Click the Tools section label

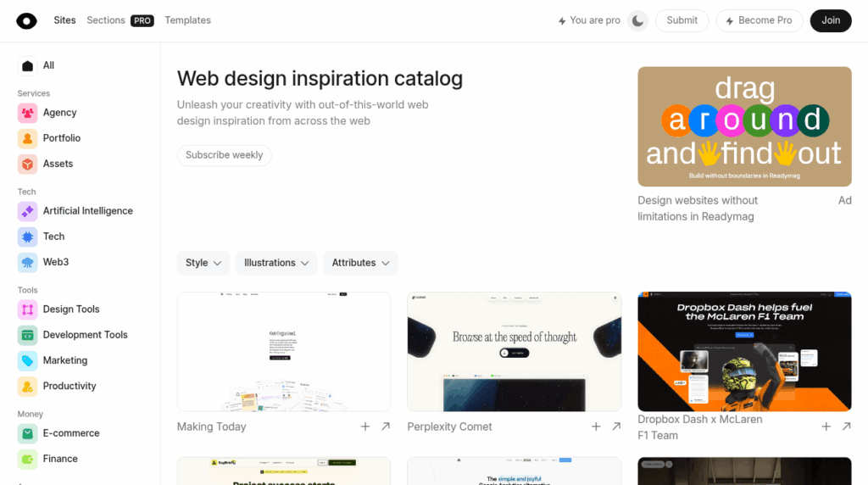tap(28, 290)
